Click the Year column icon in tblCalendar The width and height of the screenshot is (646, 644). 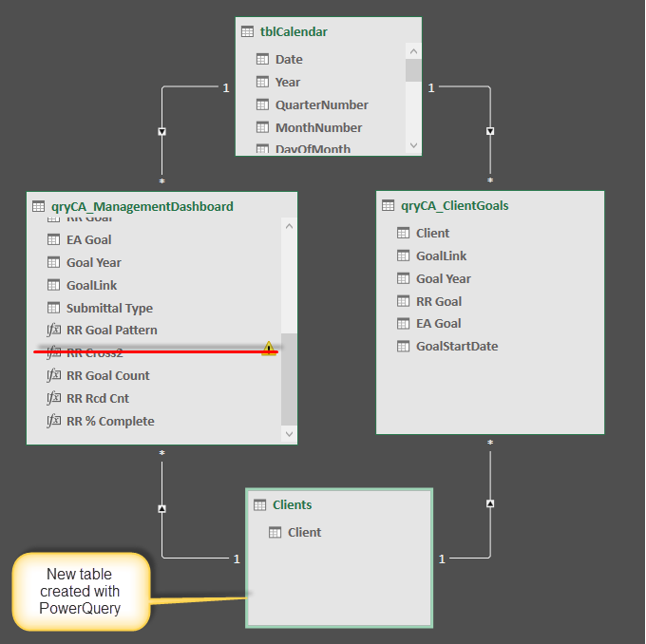tap(262, 82)
